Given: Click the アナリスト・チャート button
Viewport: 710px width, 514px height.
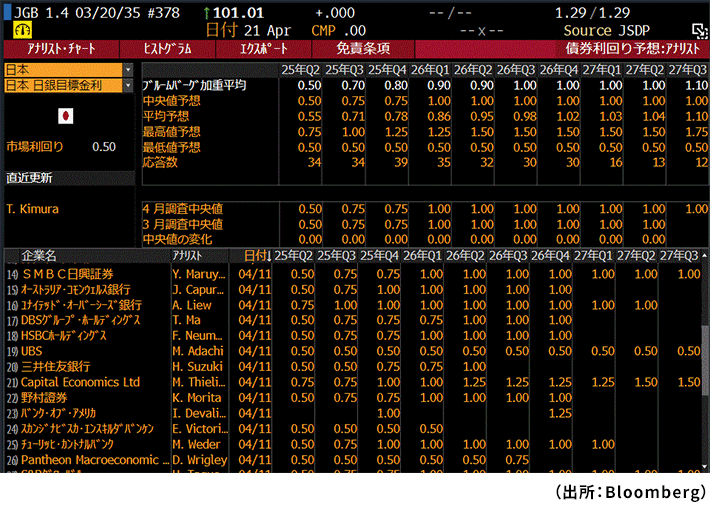Looking at the screenshot, I should pos(61,49).
